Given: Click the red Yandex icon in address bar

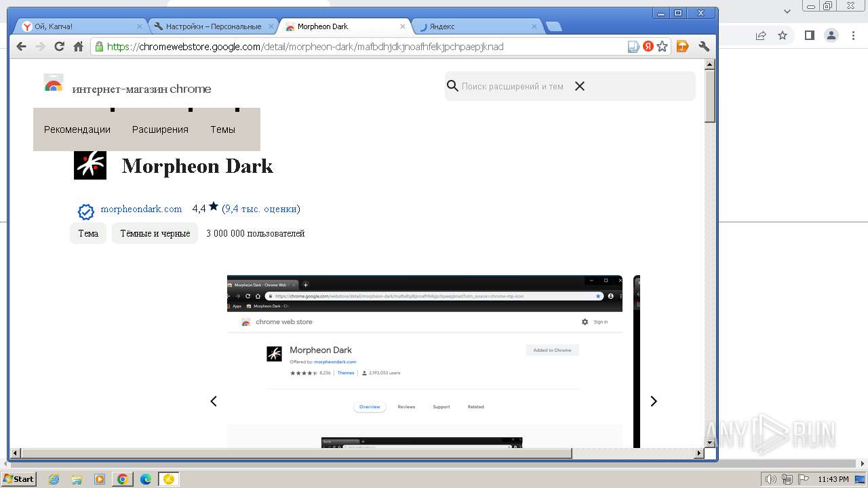Looking at the screenshot, I should [x=648, y=47].
